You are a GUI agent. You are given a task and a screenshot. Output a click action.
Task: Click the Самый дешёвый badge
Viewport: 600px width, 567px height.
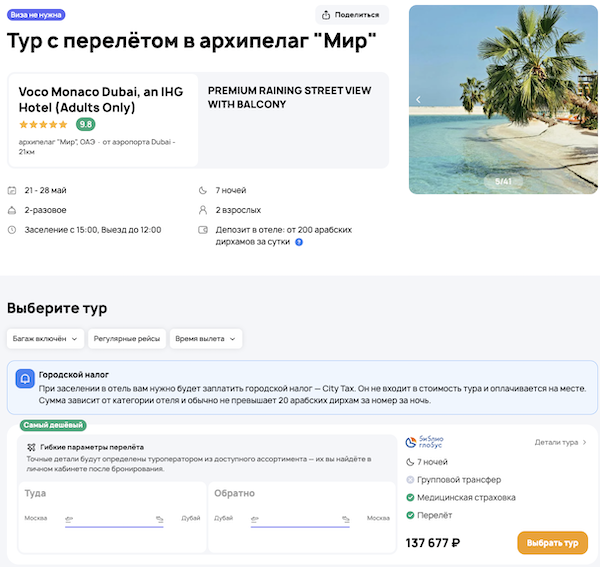[52, 424]
